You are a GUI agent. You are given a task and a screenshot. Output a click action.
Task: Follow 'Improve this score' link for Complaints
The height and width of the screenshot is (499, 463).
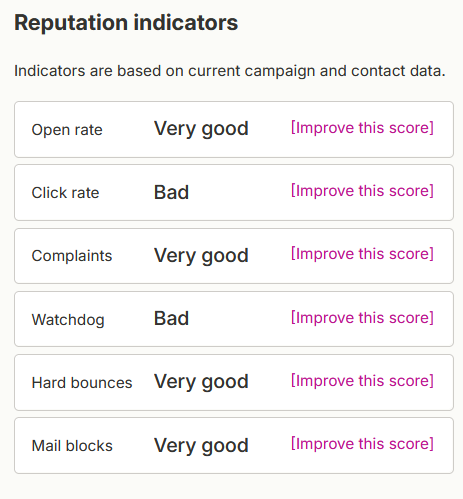[x=362, y=254]
